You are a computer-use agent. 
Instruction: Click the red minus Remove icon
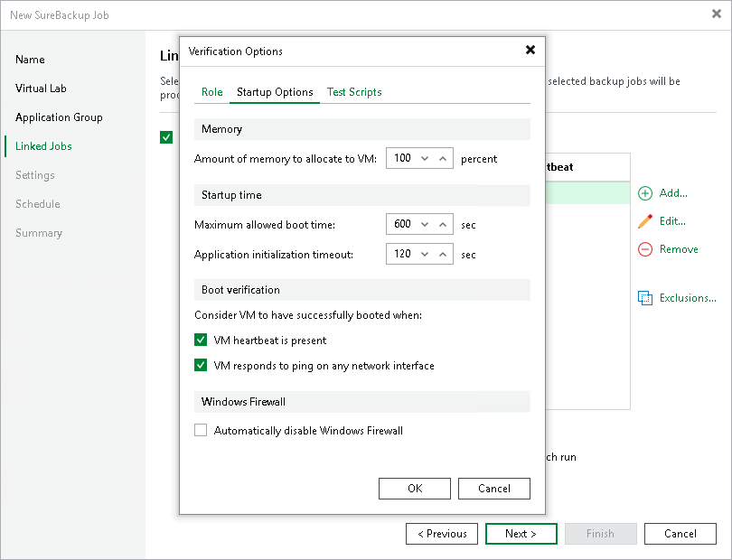[x=644, y=249]
